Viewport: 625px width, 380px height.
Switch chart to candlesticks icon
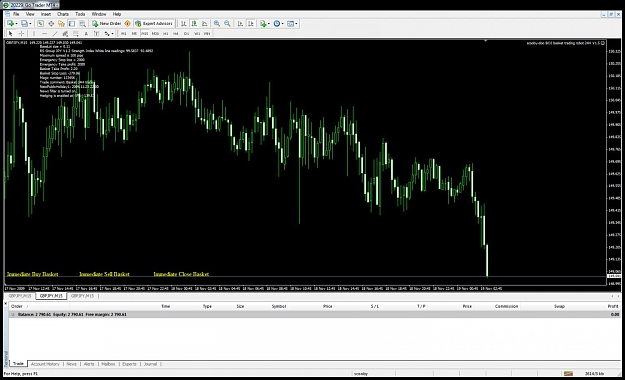[194, 24]
